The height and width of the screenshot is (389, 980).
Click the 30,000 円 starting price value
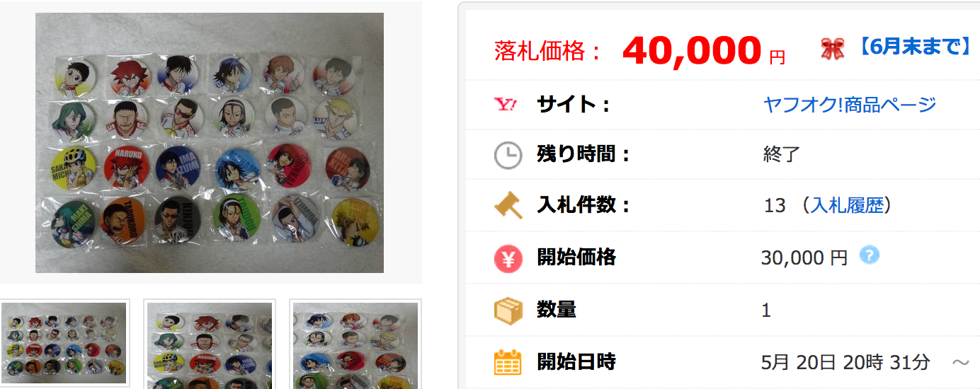tap(804, 257)
